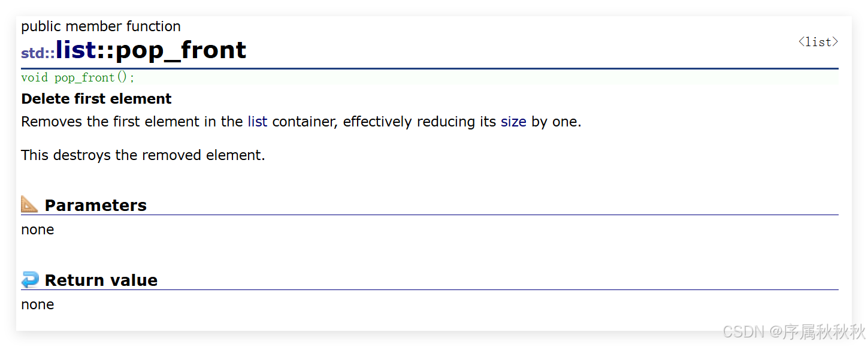Click the CSDN watermark text

[793, 331]
